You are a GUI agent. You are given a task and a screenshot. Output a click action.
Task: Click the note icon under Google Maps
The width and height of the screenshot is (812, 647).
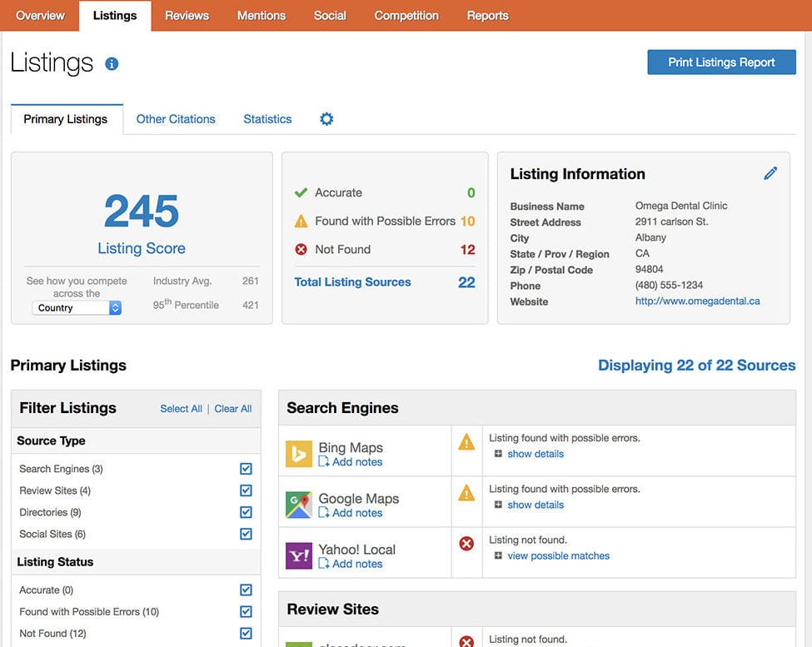[x=324, y=512]
